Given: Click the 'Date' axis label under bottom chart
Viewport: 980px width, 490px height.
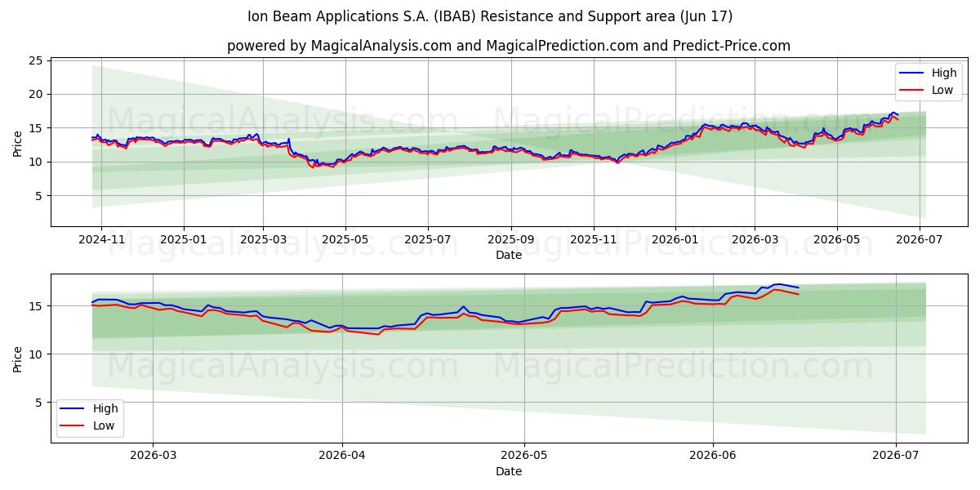Looking at the screenshot, I should 509,471.
